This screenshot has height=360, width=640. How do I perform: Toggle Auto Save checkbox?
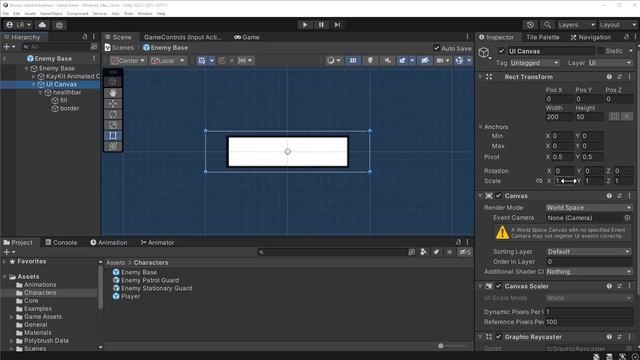click(436, 48)
